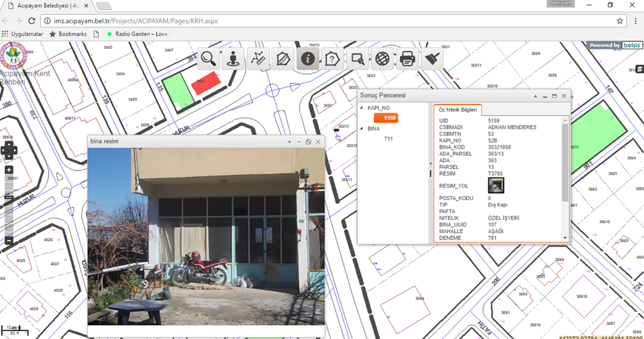Screen dimensions: 644x339
Task: Clear the map with the broom tool
Action: pos(431,59)
